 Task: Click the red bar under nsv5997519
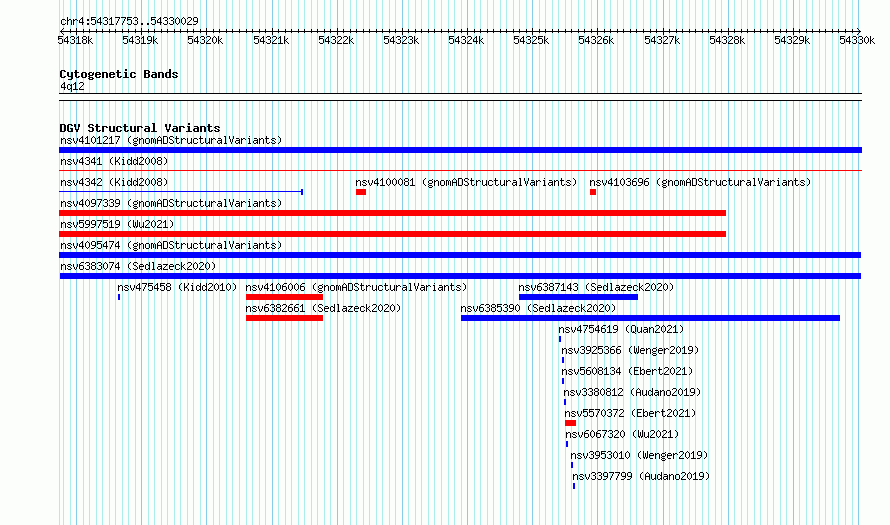[392, 234]
